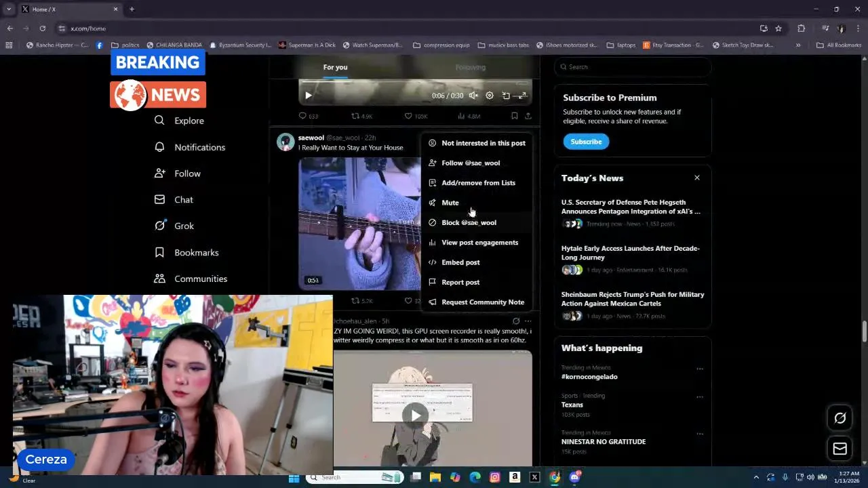This screenshot has width=868, height=488.
Task: Show hidden system tray icons
Action: tap(756, 477)
